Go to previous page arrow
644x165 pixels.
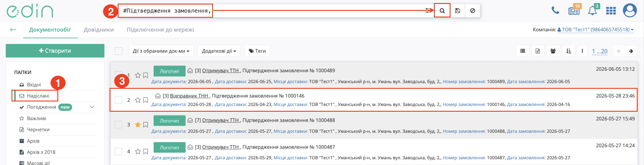(619, 51)
